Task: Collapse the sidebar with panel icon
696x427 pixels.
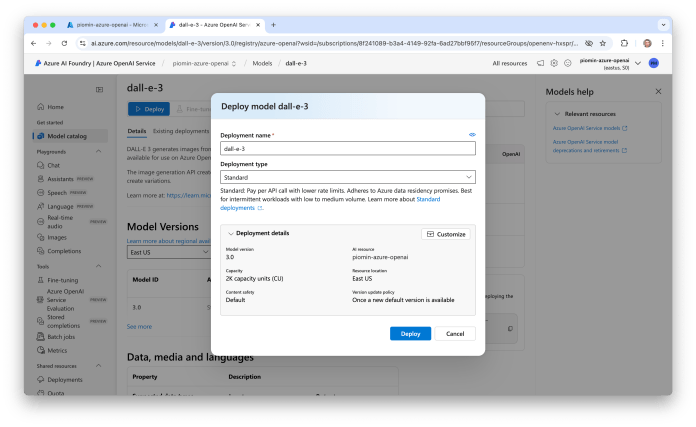Action: click(x=99, y=90)
